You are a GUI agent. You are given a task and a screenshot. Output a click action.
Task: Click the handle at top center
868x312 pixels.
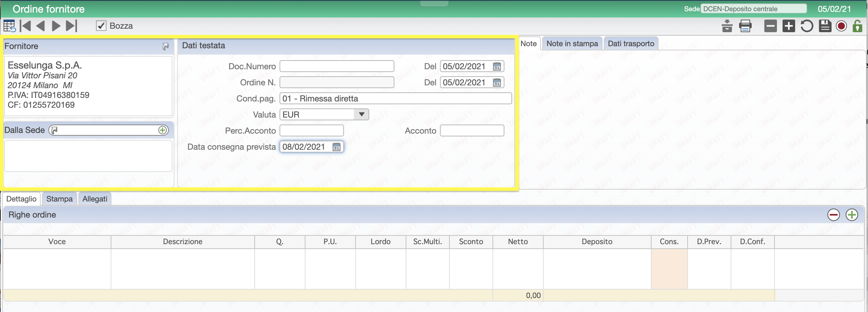434,3
